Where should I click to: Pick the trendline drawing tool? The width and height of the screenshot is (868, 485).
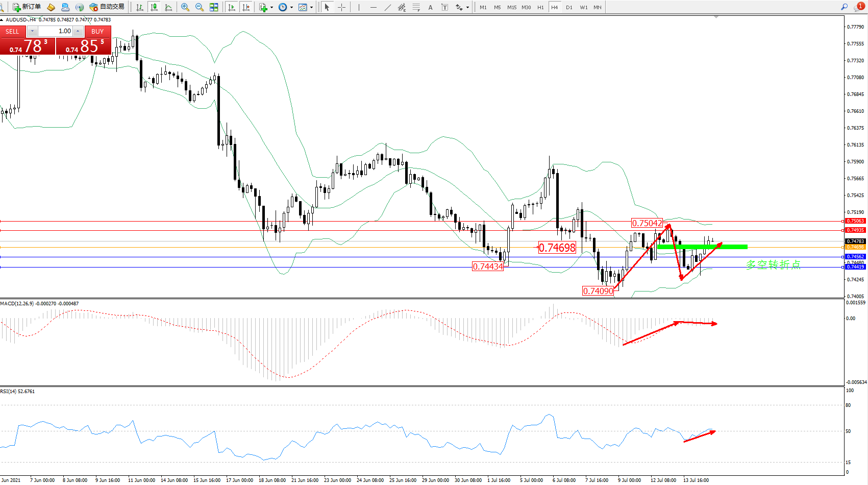tap(387, 7)
